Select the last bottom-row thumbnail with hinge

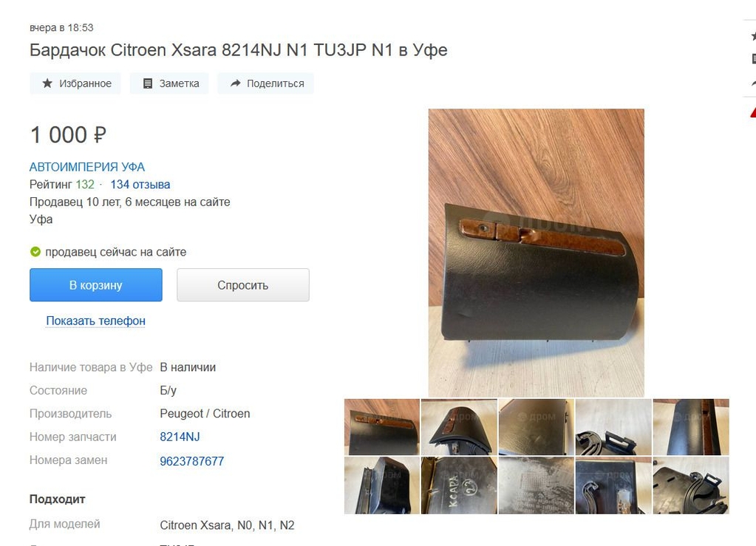pos(691,485)
